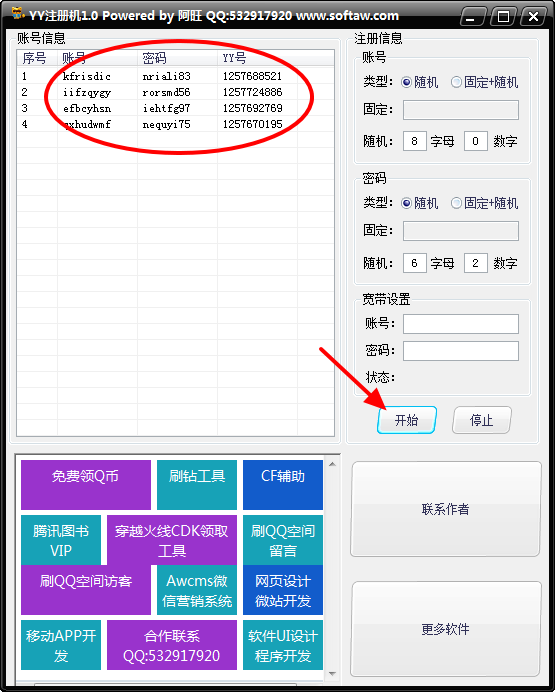Click the YY号 column header

coord(258,58)
